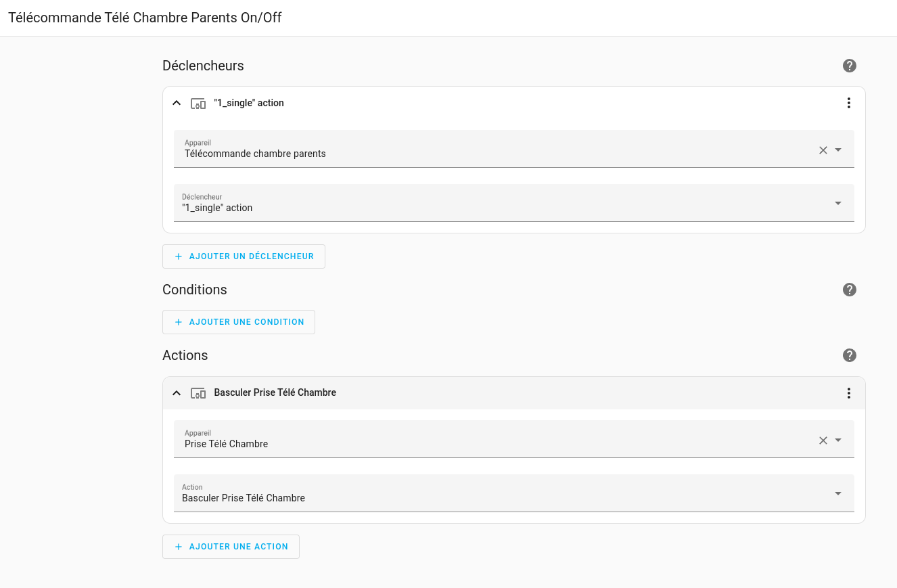
Task: Open three-dot menu of "1_single" action trigger
Action: 849,103
